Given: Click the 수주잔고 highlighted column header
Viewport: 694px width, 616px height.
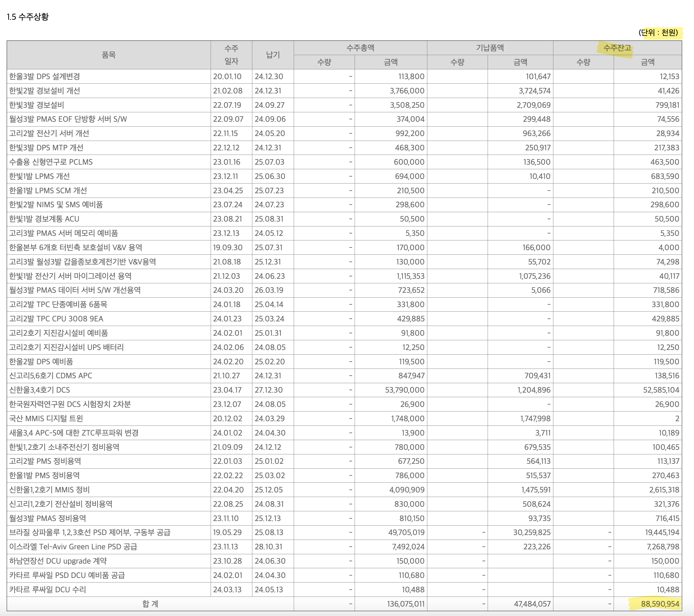Looking at the screenshot, I should [x=617, y=48].
